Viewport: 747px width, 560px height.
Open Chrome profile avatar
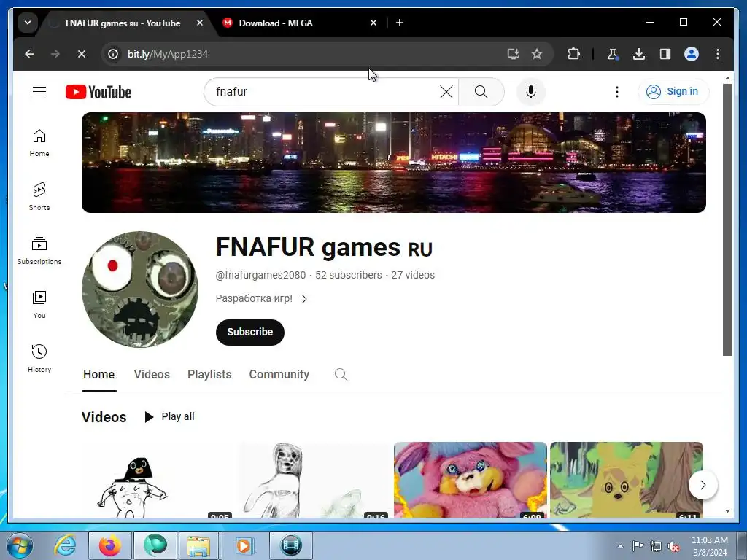point(692,54)
